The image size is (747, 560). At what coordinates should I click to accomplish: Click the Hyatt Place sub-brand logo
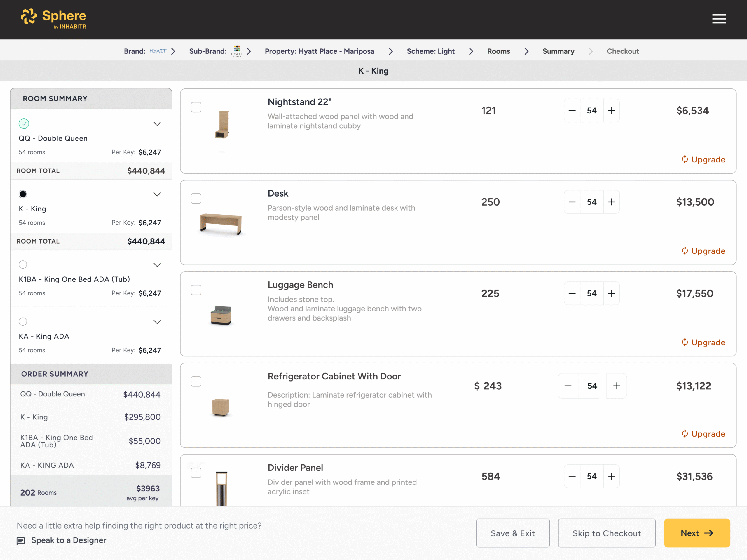pos(237,51)
